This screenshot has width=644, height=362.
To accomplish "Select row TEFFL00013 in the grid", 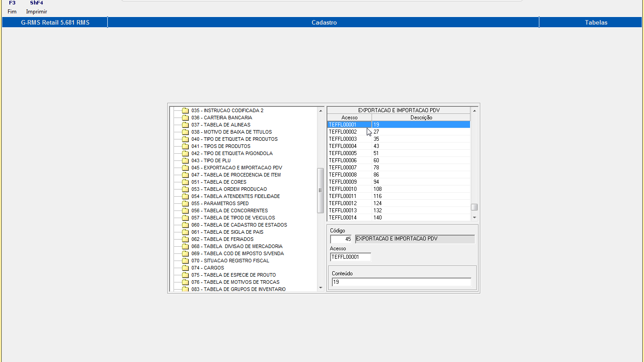I will click(398, 210).
